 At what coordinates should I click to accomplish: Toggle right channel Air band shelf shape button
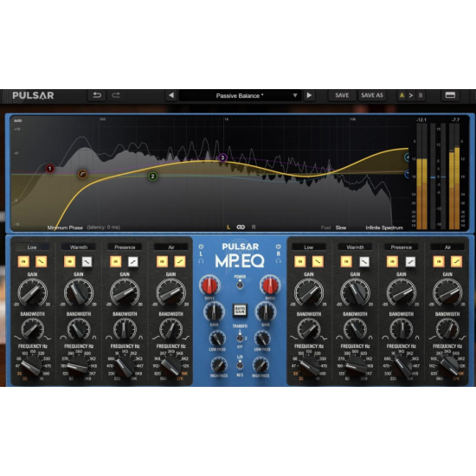(456, 261)
